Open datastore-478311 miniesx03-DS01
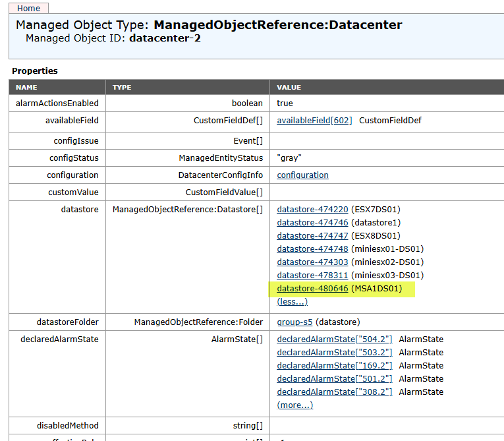This screenshot has height=441, width=504. [x=312, y=276]
